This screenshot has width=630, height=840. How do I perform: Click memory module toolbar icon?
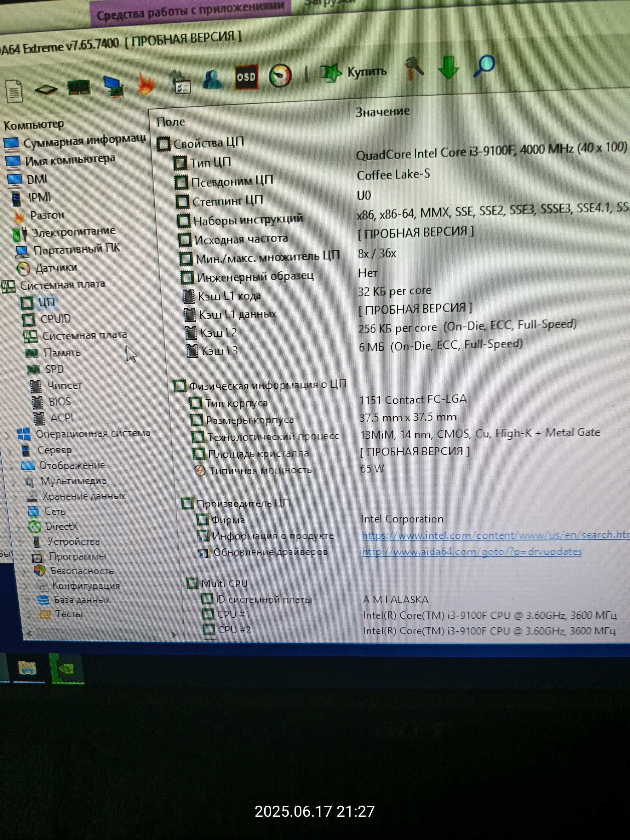(79, 88)
